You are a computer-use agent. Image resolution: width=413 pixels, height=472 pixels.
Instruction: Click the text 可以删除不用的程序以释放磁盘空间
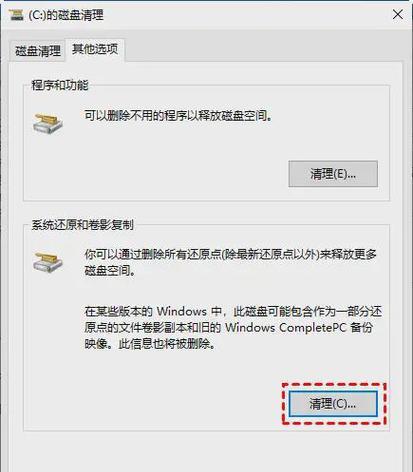178,116
